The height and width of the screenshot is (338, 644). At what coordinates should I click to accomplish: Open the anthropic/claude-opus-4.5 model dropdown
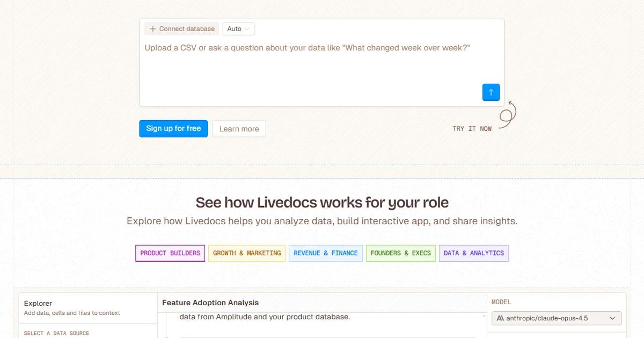point(556,318)
